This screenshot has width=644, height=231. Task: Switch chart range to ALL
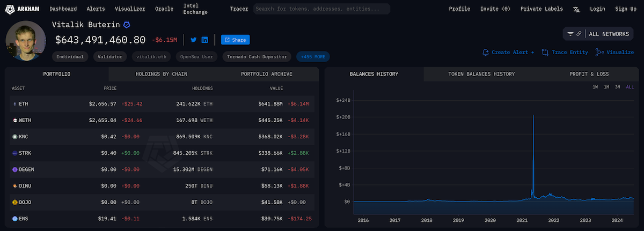[630, 87]
